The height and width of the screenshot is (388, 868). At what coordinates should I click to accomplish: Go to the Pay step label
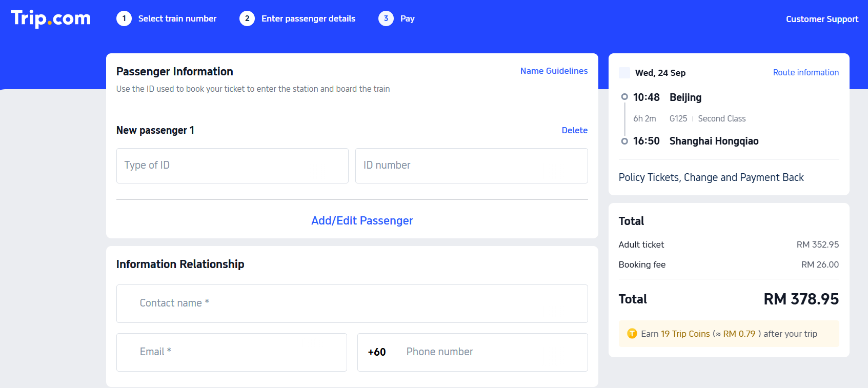point(408,18)
